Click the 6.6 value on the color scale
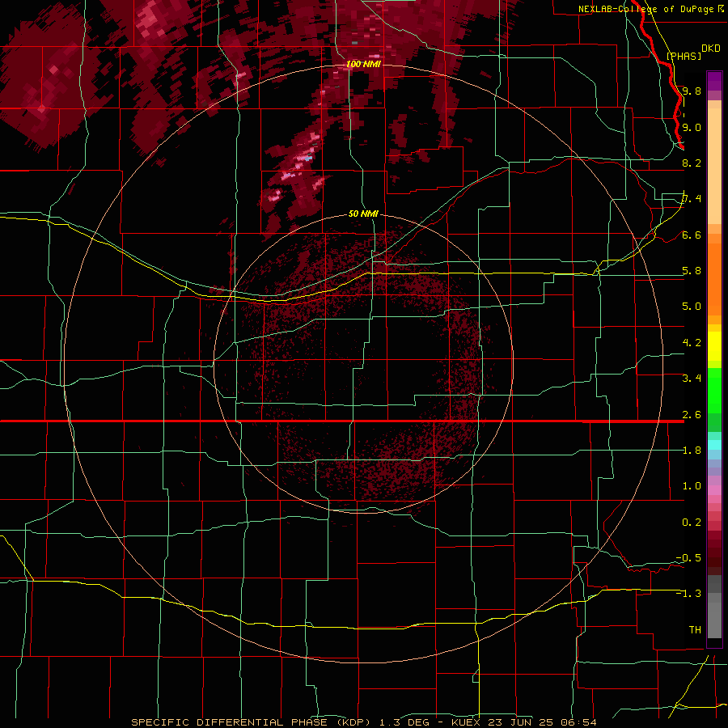The image size is (728, 728). coord(692,235)
